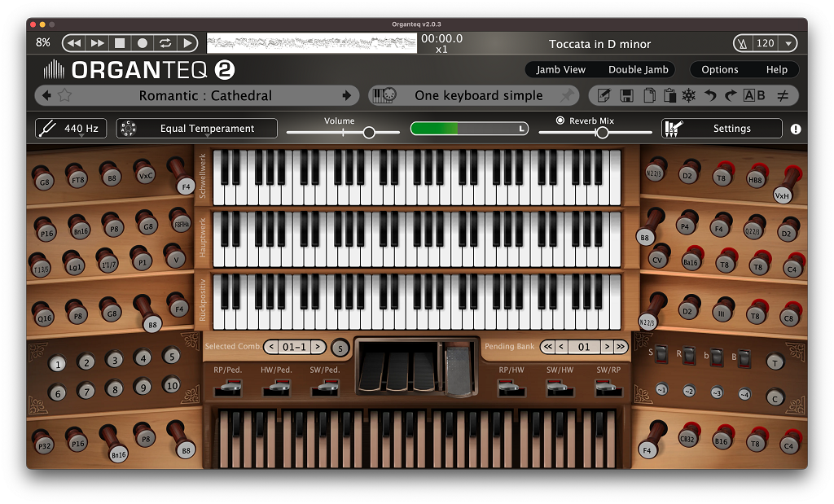Click the edit preset pencil icon
The height and width of the screenshot is (504, 834).
click(604, 96)
